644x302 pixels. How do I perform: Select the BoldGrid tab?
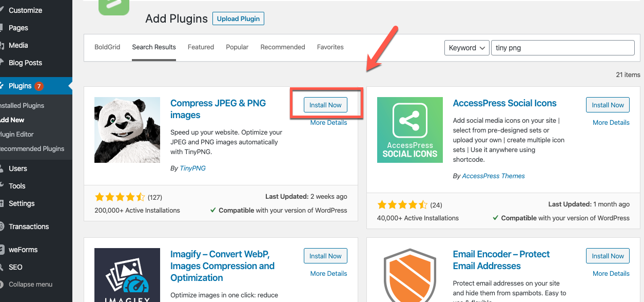pos(107,47)
